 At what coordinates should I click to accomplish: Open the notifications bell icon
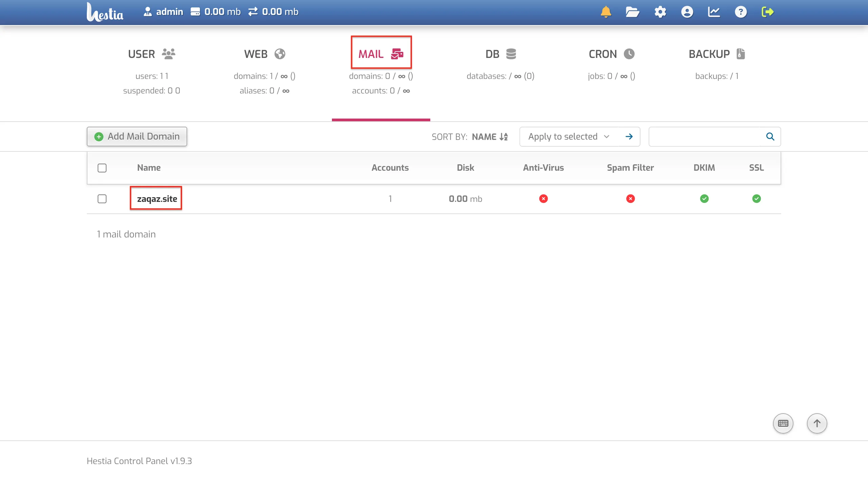point(606,12)
